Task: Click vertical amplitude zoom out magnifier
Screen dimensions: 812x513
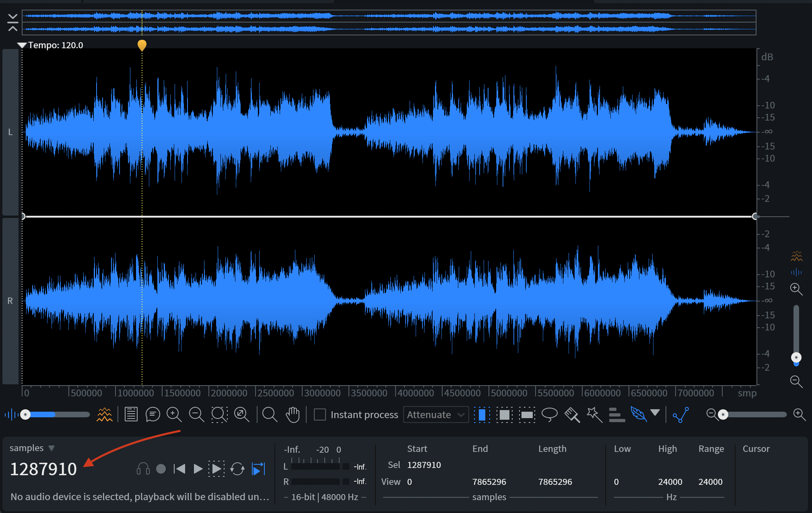Action: coord(796,382)
